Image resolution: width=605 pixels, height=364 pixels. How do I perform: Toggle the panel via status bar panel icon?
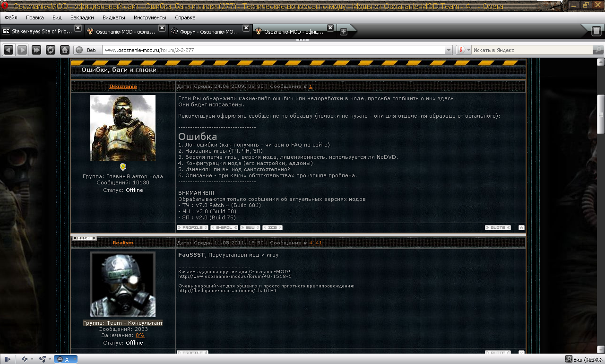pyautogui.click(x=8, y=359)
